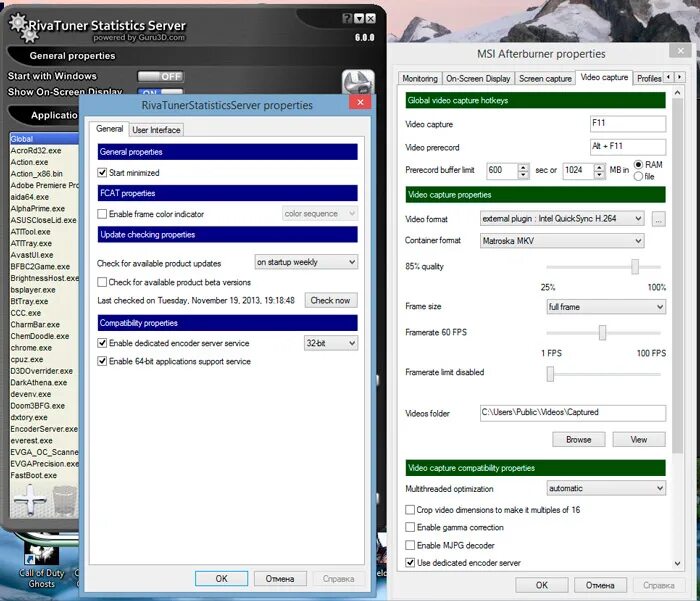
Task: Click the 85% quality slider handle
Action: pos(635,267)
